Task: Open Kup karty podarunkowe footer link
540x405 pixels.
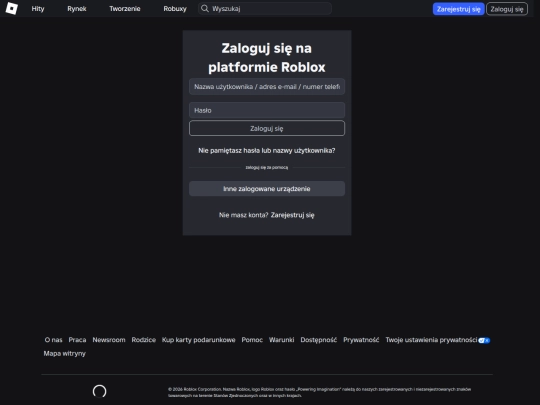Action: click(198, 340)
